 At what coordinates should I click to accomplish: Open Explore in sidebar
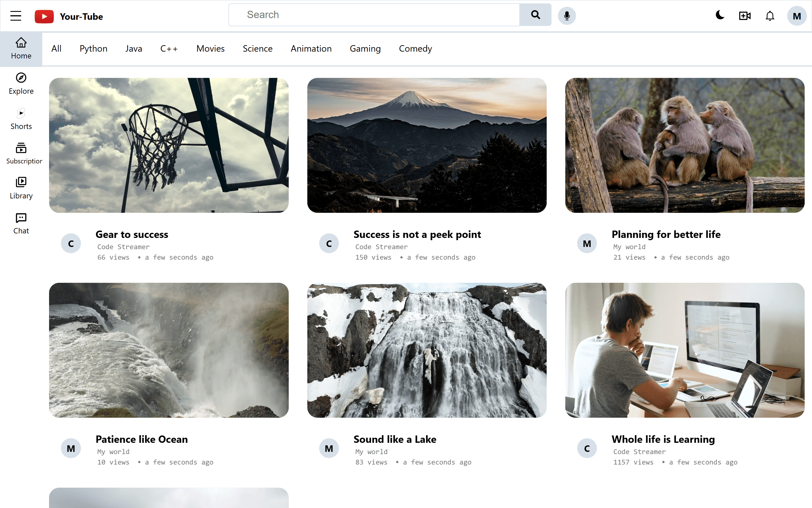pos(21,84)
